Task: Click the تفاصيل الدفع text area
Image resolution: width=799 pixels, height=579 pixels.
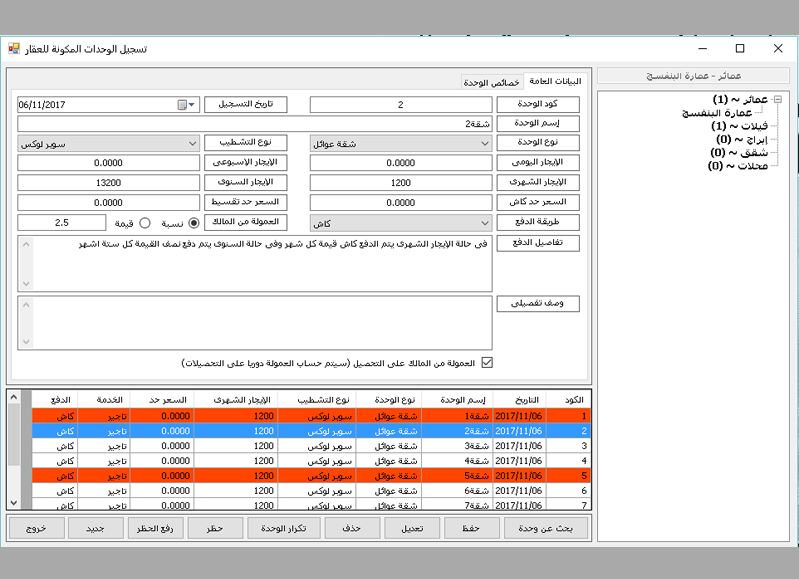Action: tap(255, 264)
